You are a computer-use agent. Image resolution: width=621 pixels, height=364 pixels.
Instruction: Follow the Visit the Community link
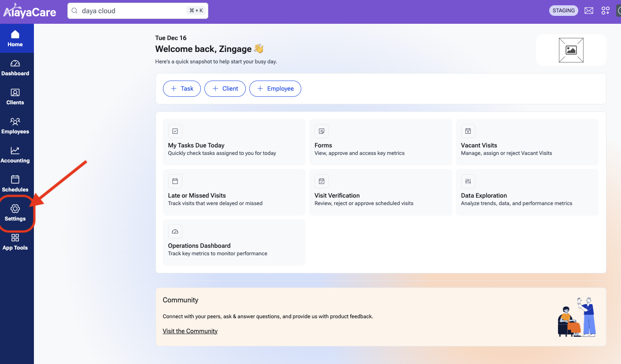(x=190, y=331)
